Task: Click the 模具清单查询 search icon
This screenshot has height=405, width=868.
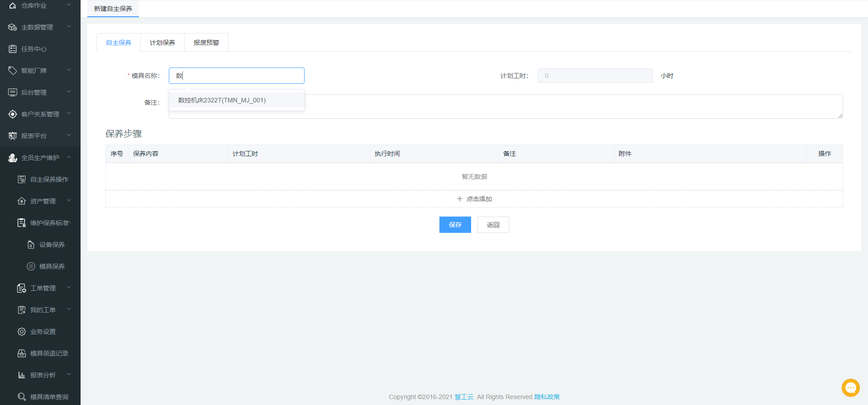Action: [22, 397]
